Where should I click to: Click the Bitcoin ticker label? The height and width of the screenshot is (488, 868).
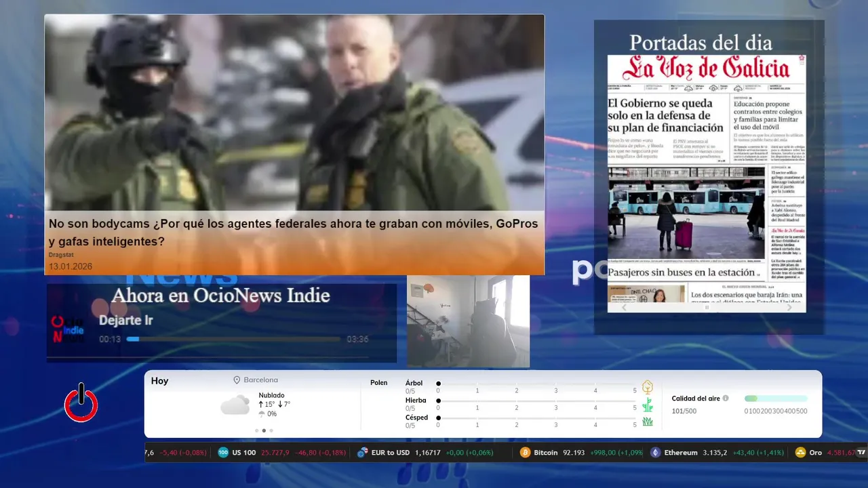[x=546, y=453]
